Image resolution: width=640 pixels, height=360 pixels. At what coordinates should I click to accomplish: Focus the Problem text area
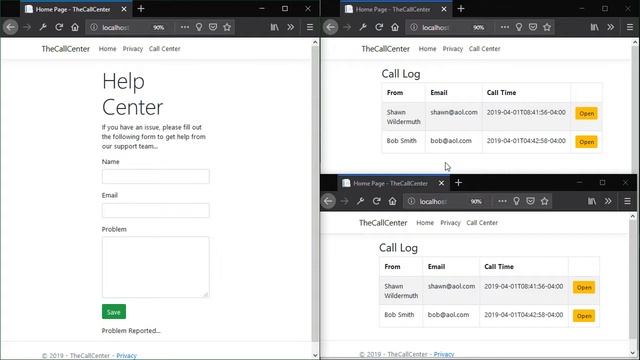[156, 267]
